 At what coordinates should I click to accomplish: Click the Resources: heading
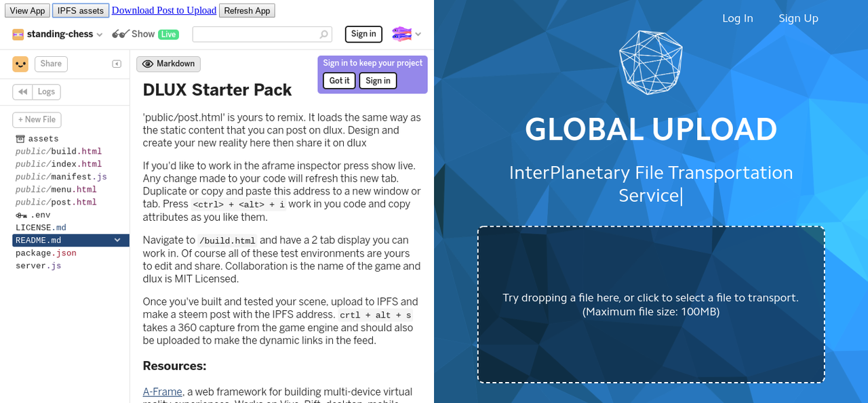174,366
